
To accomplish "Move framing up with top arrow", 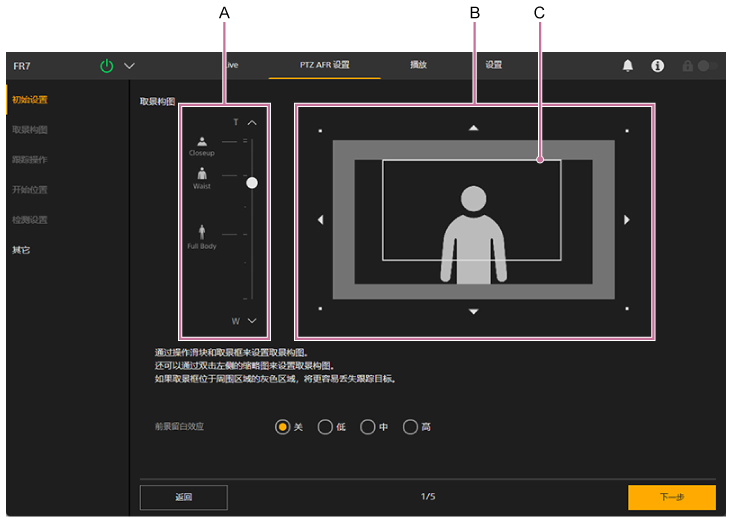I will [x=474, y=128].
